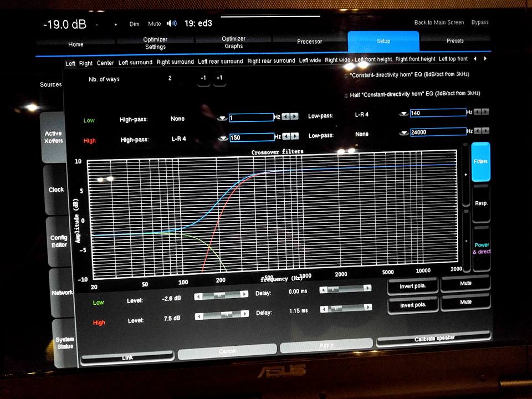Switch to the Optimizer Graphs tab
The height and width of the screenshot is (399, 532).
(234, 43)
